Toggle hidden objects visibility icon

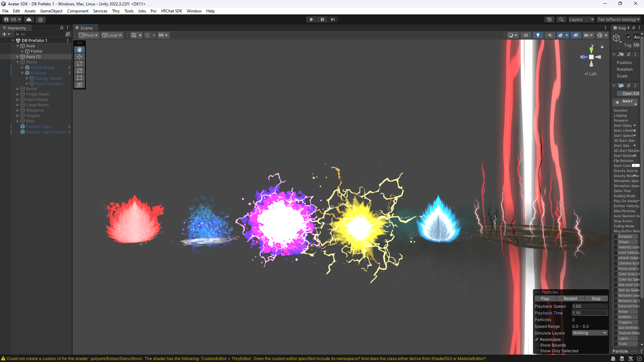[576, 35]
